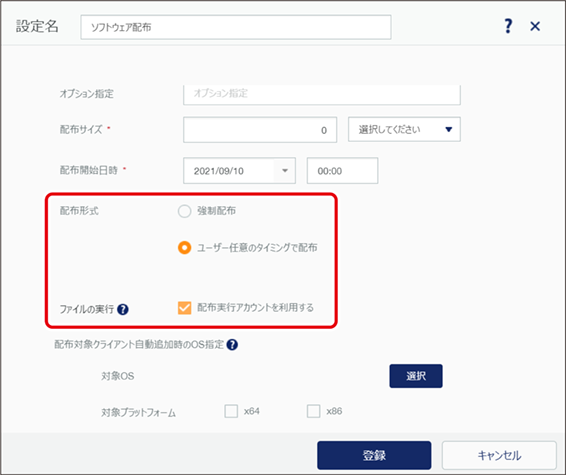The height and width of the screenshot is (475, 566).
Task: Select the 強制配布 radio button
Action: pos(184,211)
